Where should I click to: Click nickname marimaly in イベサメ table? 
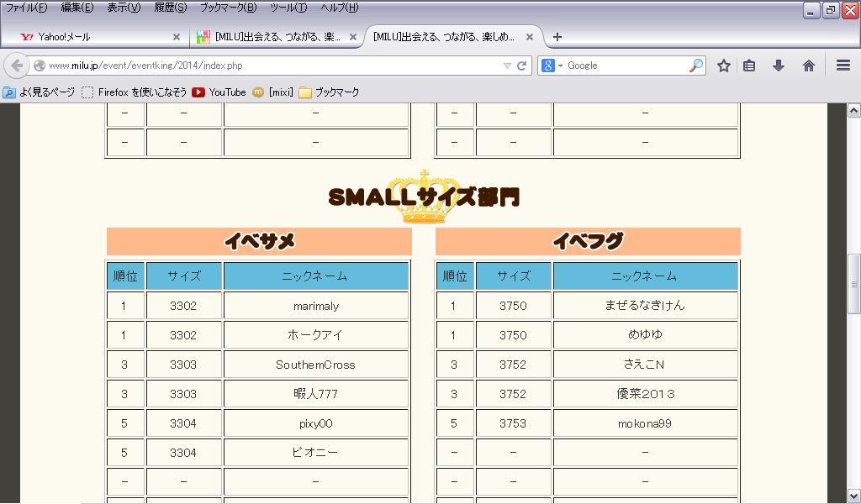coord(316,306)
